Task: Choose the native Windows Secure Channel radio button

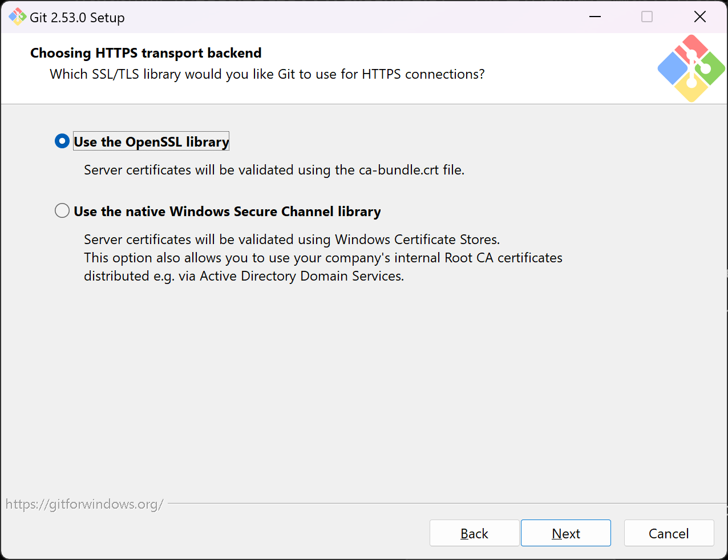Action: (x=62, y=211)
